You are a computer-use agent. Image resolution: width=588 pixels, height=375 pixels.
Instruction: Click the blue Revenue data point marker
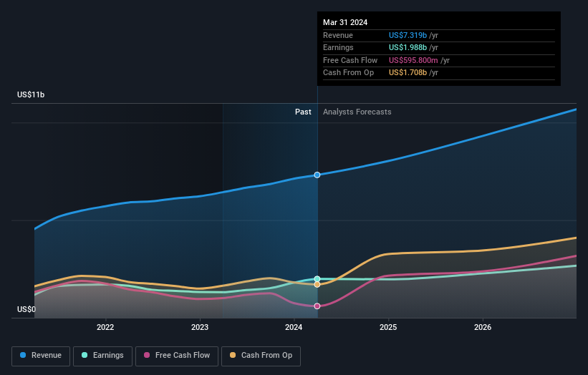[x=317, y=175]
